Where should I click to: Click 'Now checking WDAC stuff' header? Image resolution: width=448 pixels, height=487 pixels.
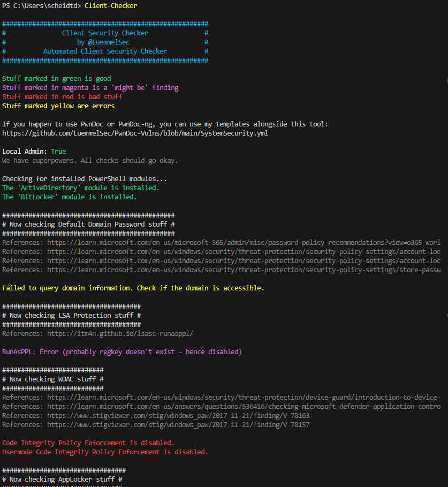tap(53, 379)
